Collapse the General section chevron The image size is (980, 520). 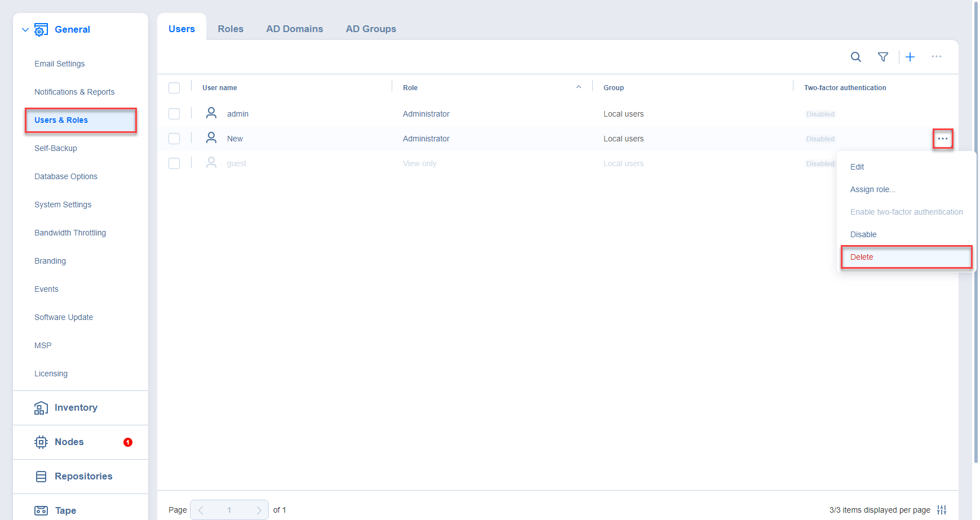pyautogui.click(x=25, y=30)
